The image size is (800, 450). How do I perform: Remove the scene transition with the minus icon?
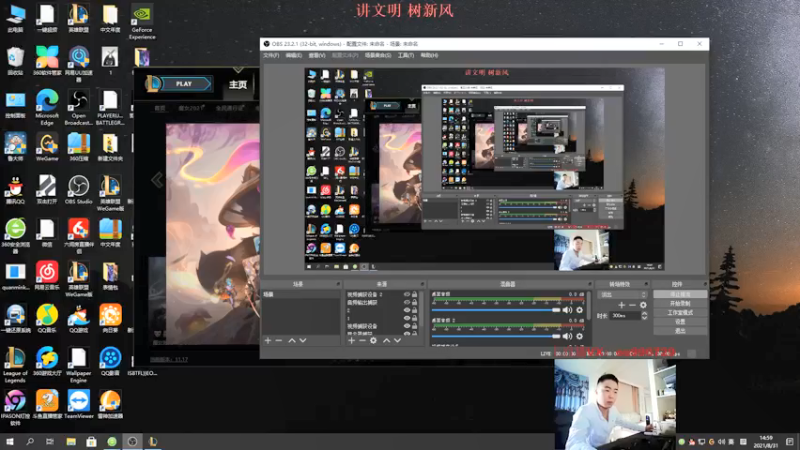click(632, 305)
